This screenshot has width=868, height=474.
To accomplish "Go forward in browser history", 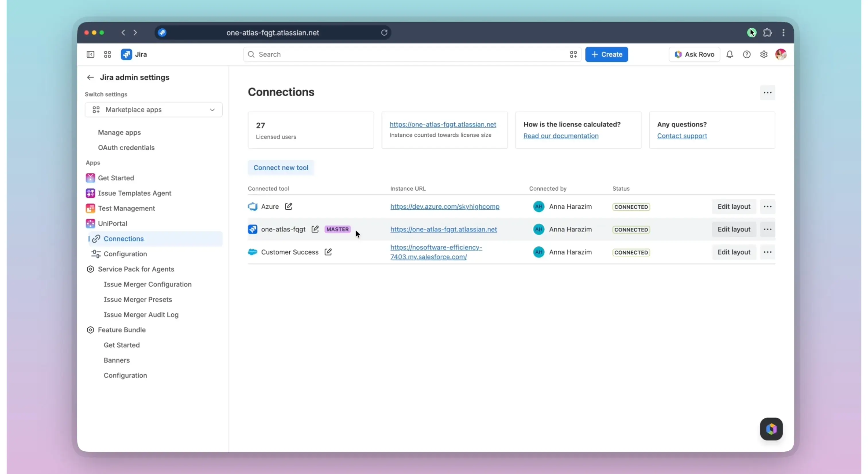I will tap(135, 33).
